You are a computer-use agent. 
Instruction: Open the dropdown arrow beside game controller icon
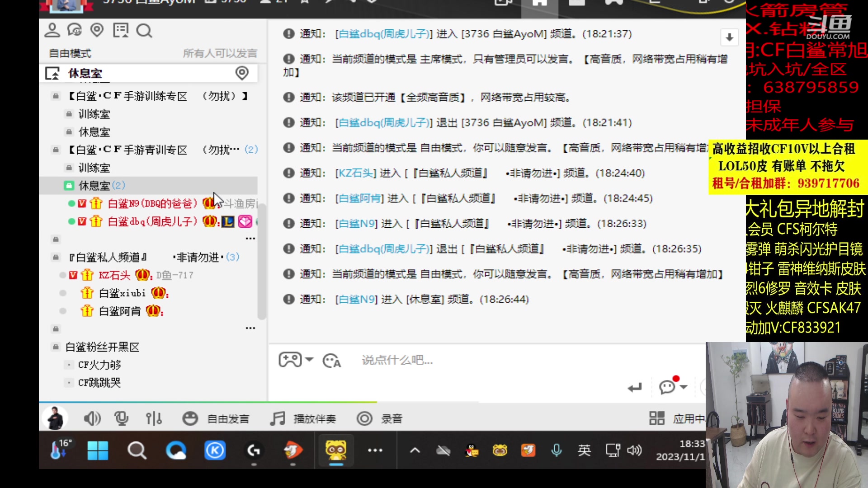(309, 360)
